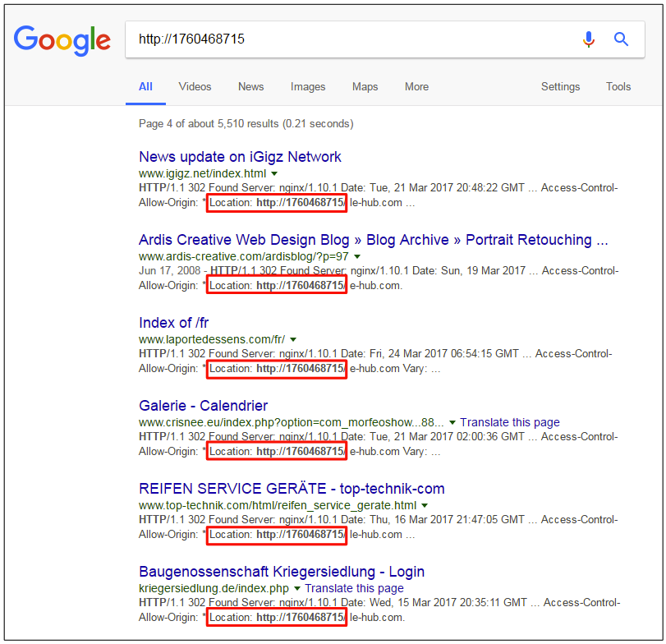Screen dimensions: 666x644
Task: Open REIFEN SERVICE GERÄTE result link
Action: pos(292,489)
